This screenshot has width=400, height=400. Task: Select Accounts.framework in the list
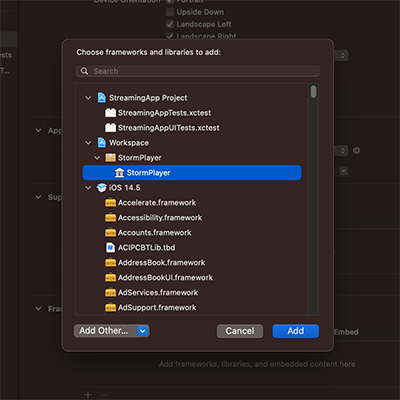(155, 233)
